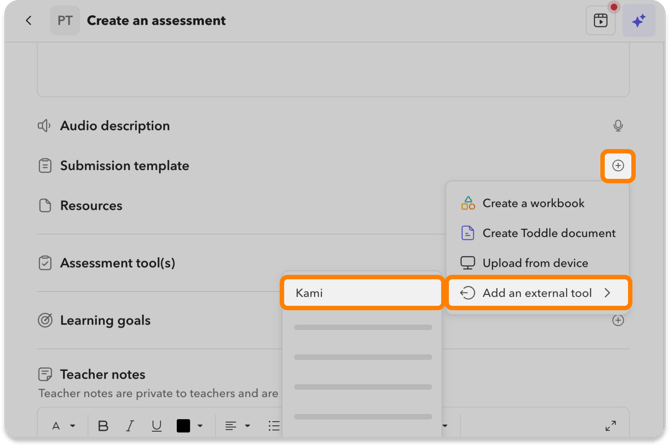Click the plus icon next to Submission template
The height and width of the screenshot is (446, 670).
[618, 166]
